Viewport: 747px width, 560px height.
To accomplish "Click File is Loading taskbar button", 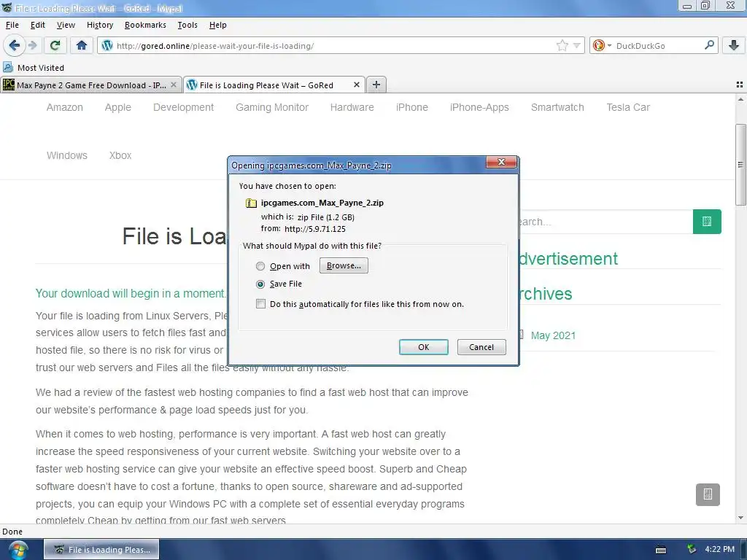I will pyautogui.click(x=101, y=550).
